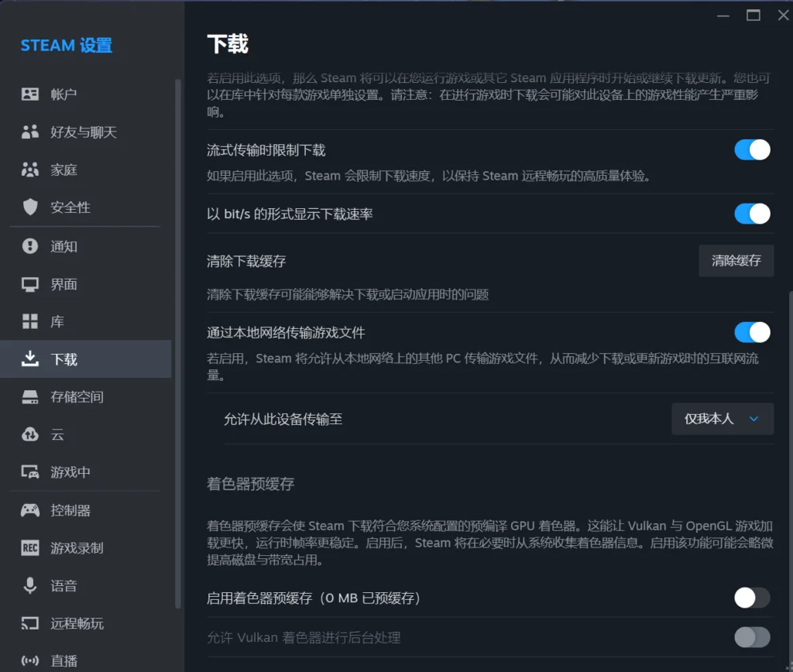
Task: Disable 通过本地网络传输游戏文件 toggle
Action: tap(752, 332)
